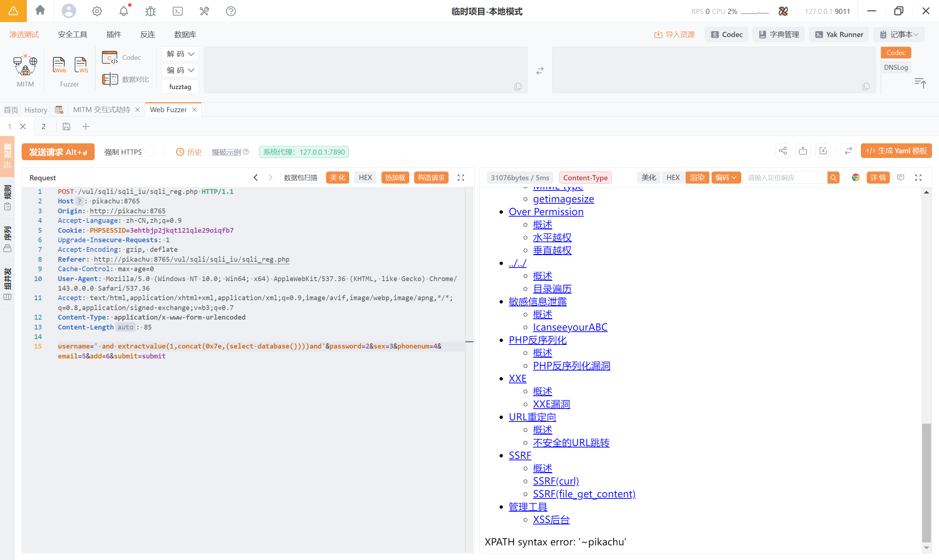Screen dimensions: 939x560
Task: Open the 安全工具 menu
Action: [x=73, y=34]
